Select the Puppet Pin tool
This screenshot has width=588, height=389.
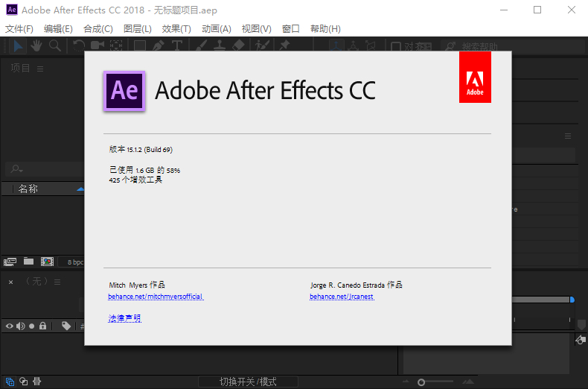pos(284,45)
